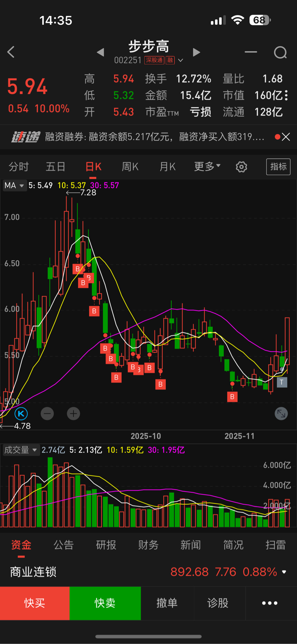297x644 pixels.
Task: Open more actions via bottom three dots
Action: coord(270,603)
